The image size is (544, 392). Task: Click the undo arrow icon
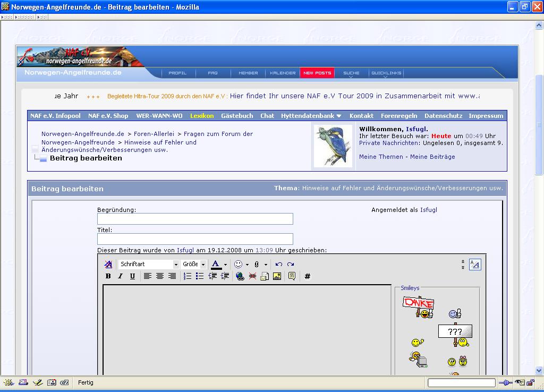pos(278,265)
